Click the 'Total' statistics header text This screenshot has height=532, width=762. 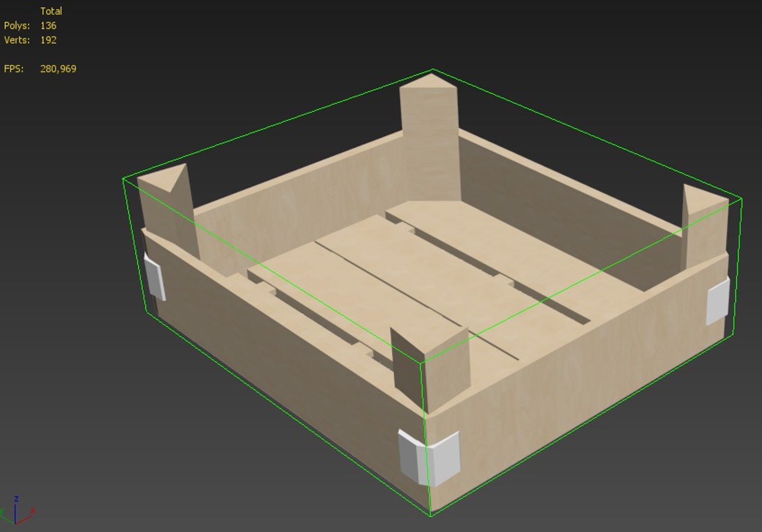(51, 11)
